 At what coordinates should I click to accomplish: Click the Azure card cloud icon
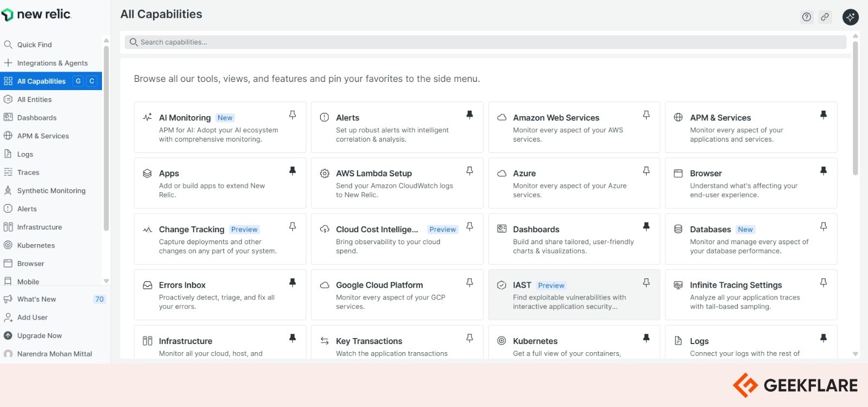[502, 174]
